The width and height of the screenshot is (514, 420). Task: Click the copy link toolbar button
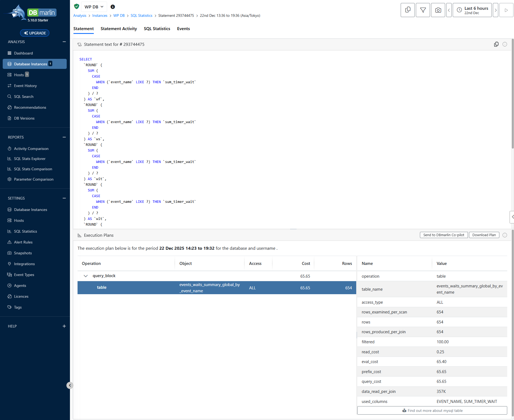[x=407, y=10]
